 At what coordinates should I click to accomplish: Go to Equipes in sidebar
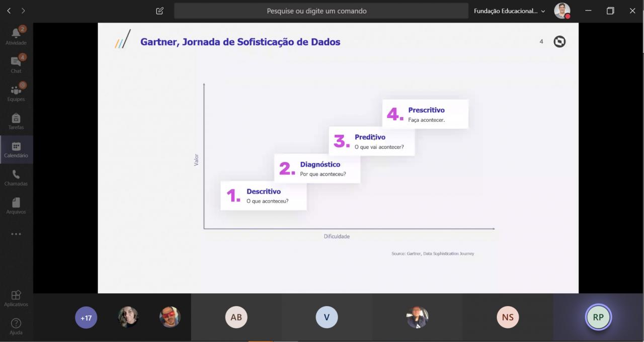(16, 92)
